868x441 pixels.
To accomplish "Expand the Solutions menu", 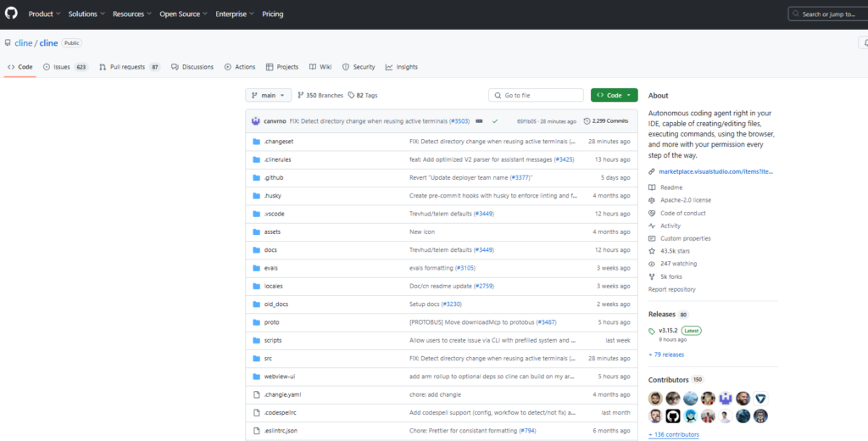I will click(x=86, y=14).
